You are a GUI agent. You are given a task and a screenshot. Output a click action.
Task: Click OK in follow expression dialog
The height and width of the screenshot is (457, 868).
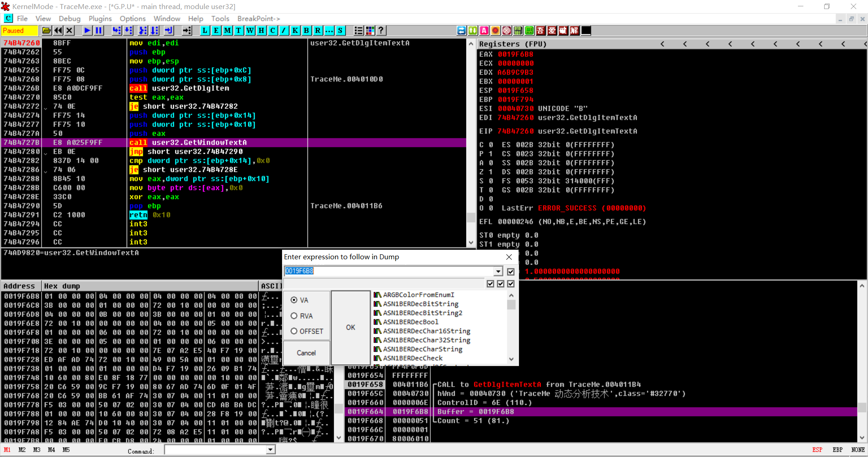[351, 328]
